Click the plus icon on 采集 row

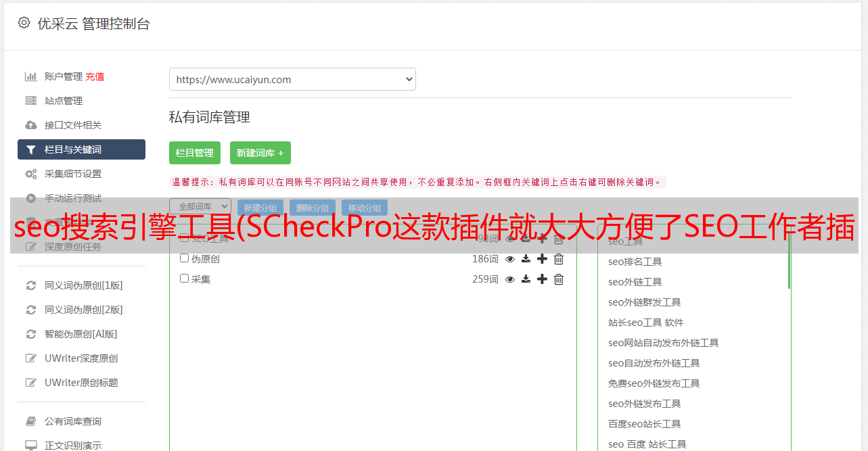[x=542, y=279]
